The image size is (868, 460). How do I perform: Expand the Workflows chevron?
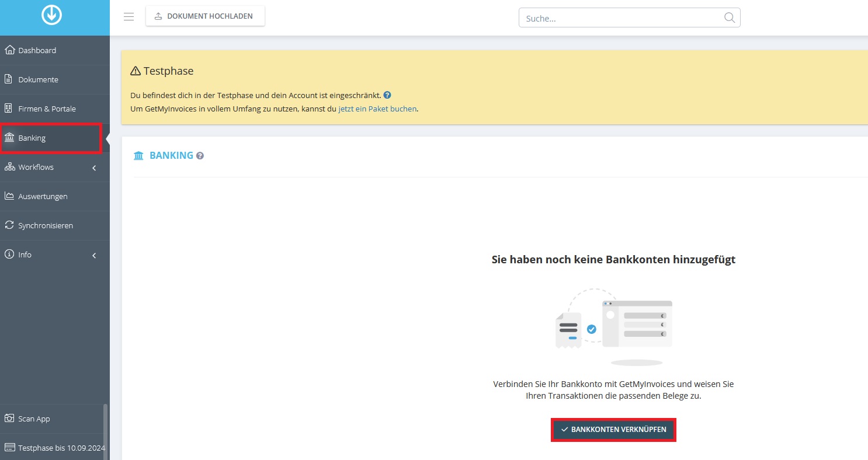[x=94, y=168]
